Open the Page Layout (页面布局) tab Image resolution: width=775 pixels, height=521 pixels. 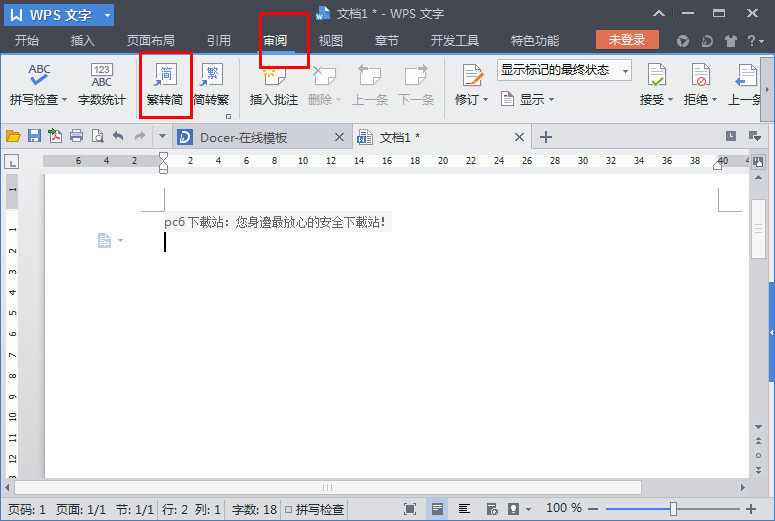tap(150, 41)
